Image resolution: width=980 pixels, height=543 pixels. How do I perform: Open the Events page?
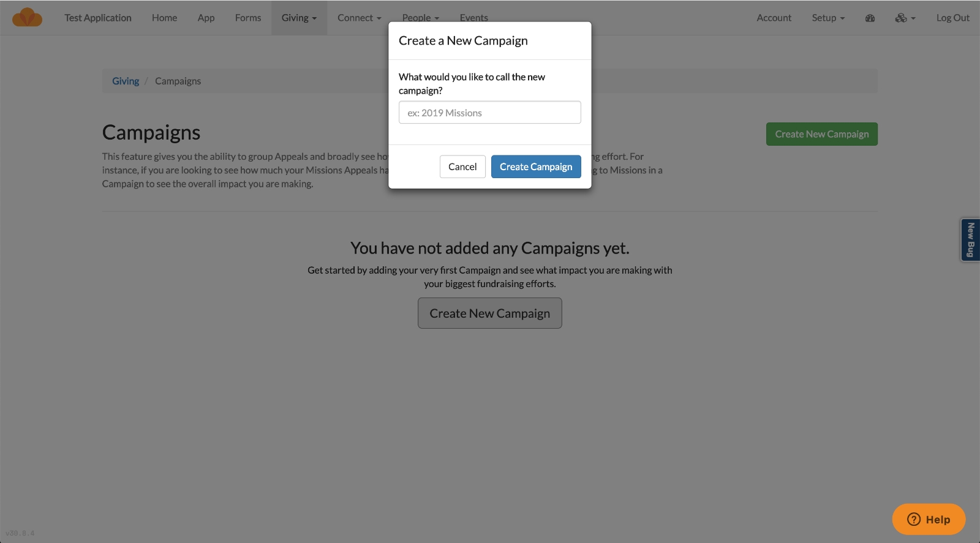pos(473,17)
